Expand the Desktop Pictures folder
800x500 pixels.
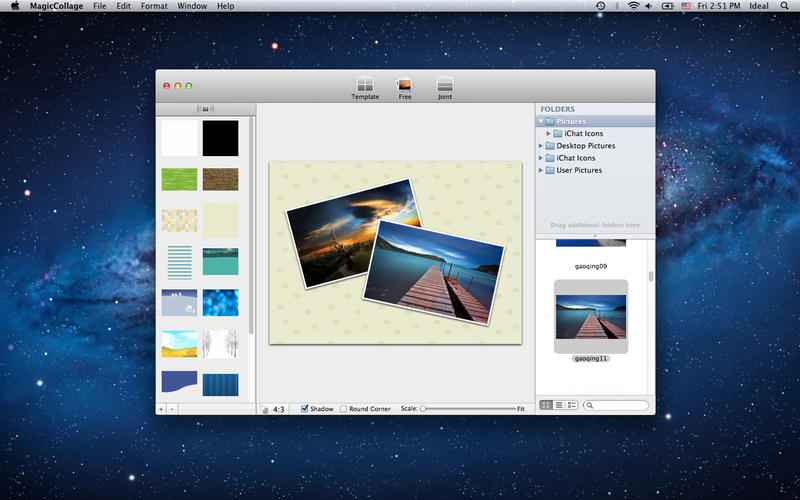(541, 146)
